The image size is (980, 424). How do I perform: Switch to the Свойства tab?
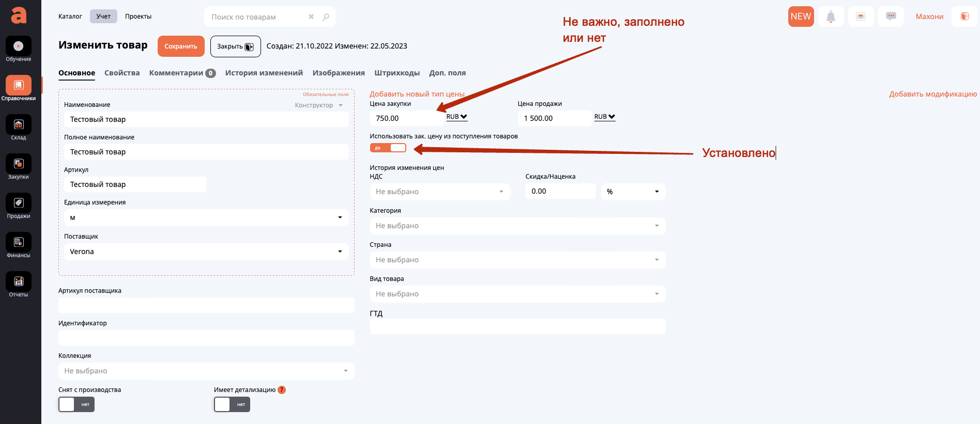click(122, 73)
